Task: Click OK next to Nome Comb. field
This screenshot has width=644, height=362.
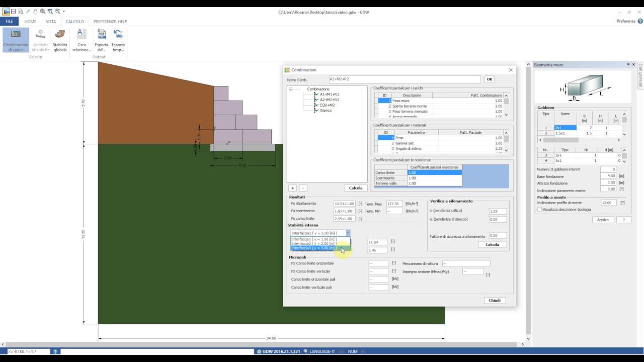Action: point(489,79)
